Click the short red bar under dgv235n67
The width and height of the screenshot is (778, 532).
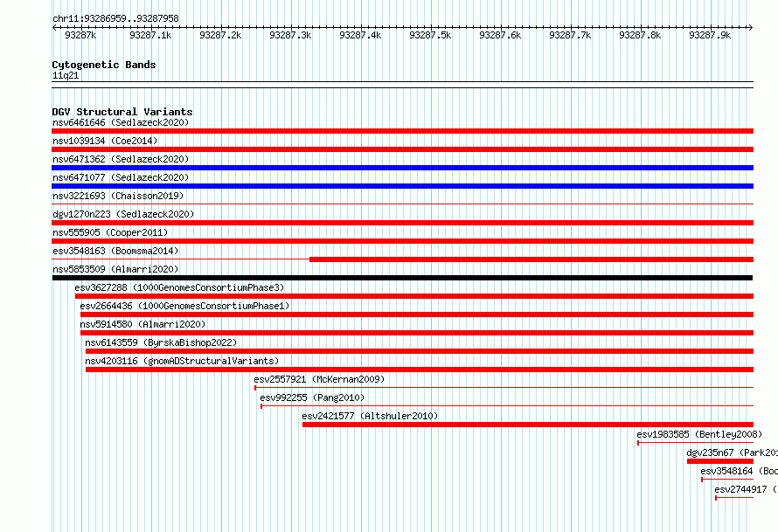[720, 461]
